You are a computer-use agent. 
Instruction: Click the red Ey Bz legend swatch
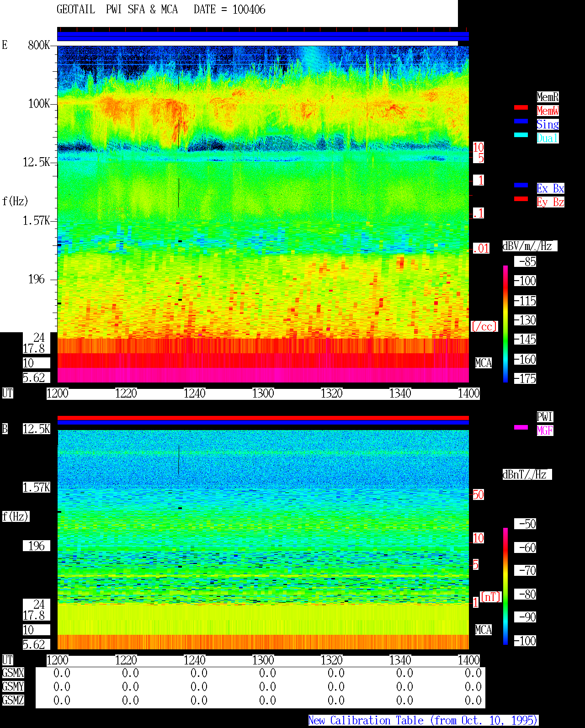[521, 199]
